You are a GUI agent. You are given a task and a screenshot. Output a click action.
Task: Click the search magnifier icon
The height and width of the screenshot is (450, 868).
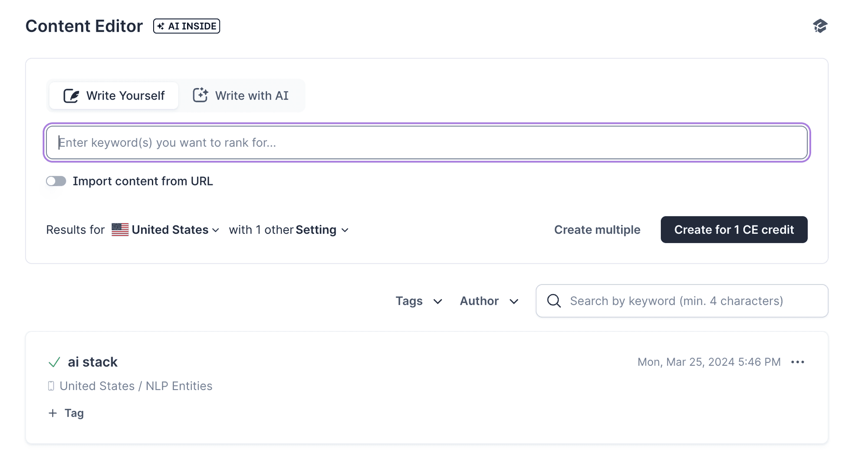[x=554, y=301]
